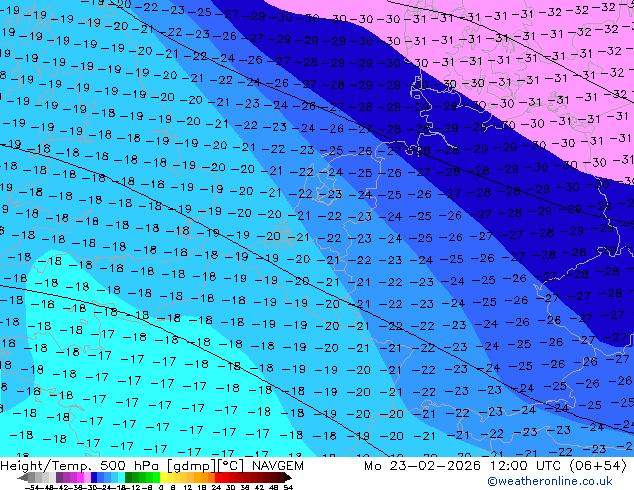634x490 pixels.
Task: Click the '[°C]' unit label
Action: click(x=230, y=466)
